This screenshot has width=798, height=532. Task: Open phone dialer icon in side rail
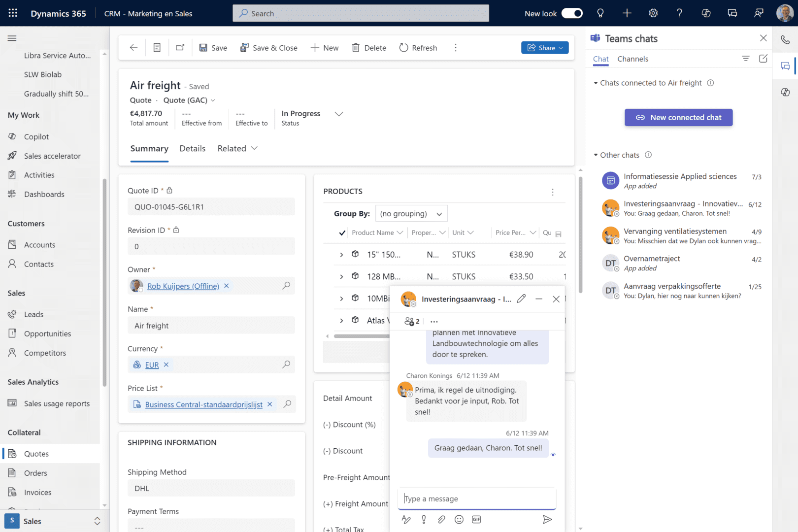tap(785, 39)
